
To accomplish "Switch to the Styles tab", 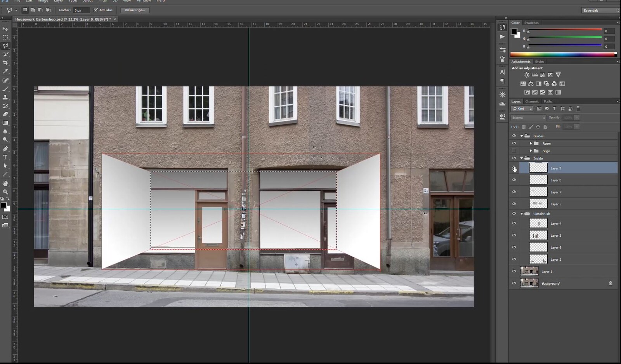I will tap(539, 62).
